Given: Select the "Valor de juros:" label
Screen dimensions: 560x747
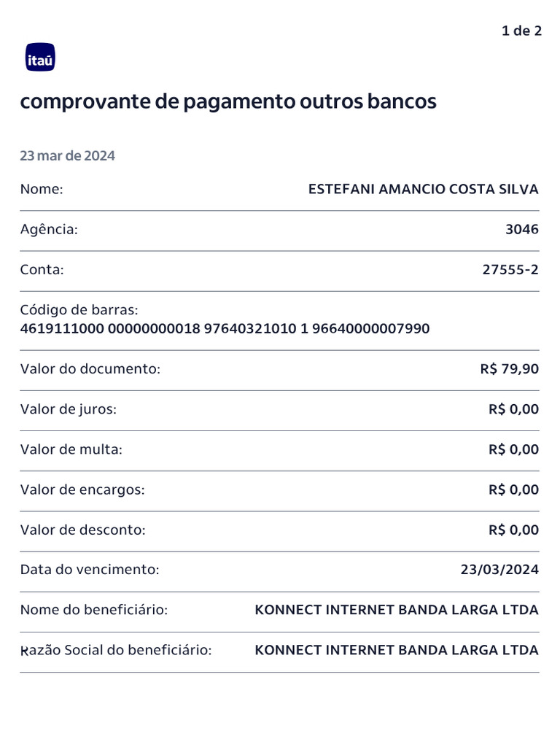Looking at the screenshot, I should (x=69, y=409).
